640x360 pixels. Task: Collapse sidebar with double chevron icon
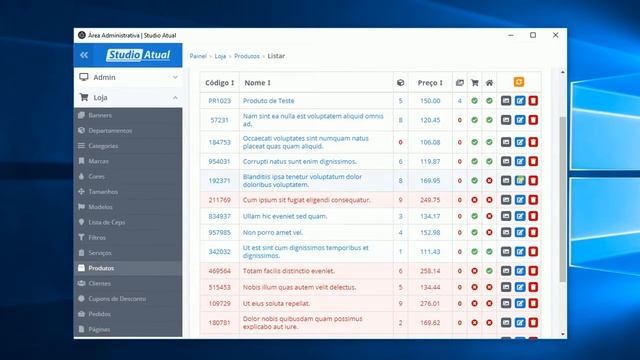tap(84, 55)
